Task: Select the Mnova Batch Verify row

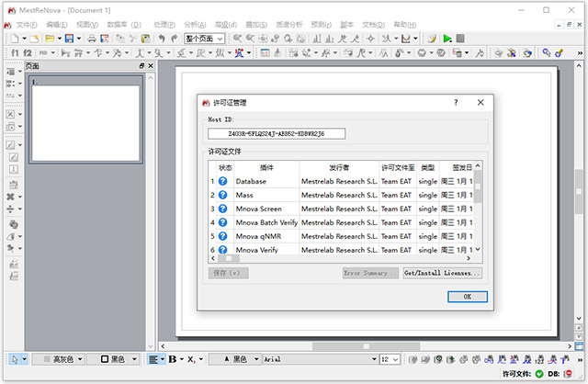Action: (341, 222)
